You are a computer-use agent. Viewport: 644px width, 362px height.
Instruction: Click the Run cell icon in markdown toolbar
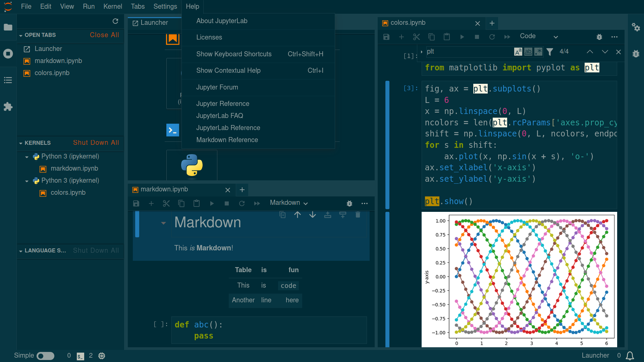pos(212,203)
